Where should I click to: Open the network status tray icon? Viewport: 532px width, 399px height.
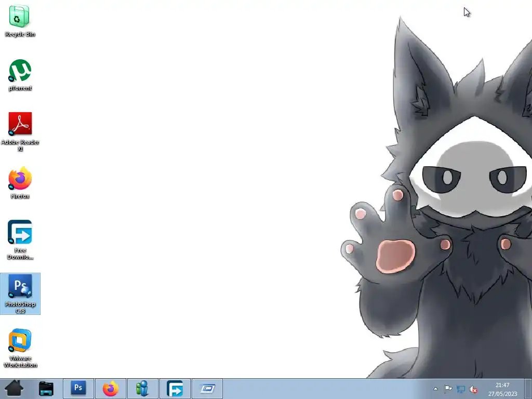[x=461, y=389]
